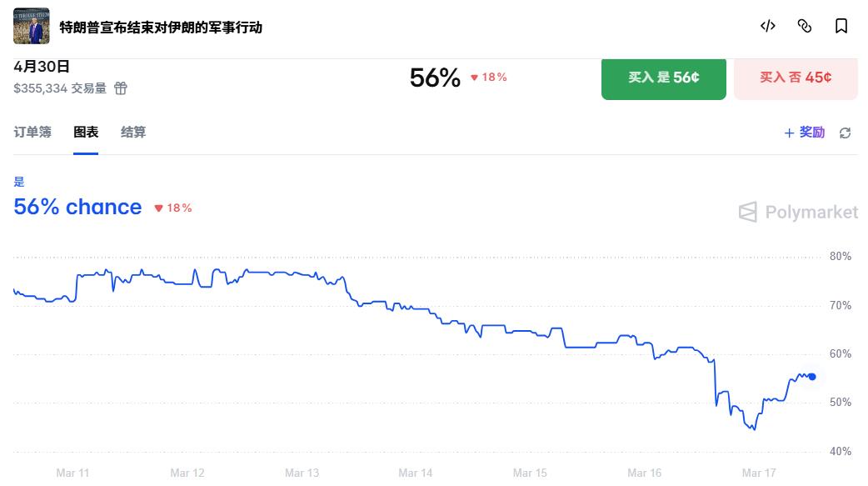Click the gift rewards icon
The image size is (868, 486).
click(x=121, y=88)
